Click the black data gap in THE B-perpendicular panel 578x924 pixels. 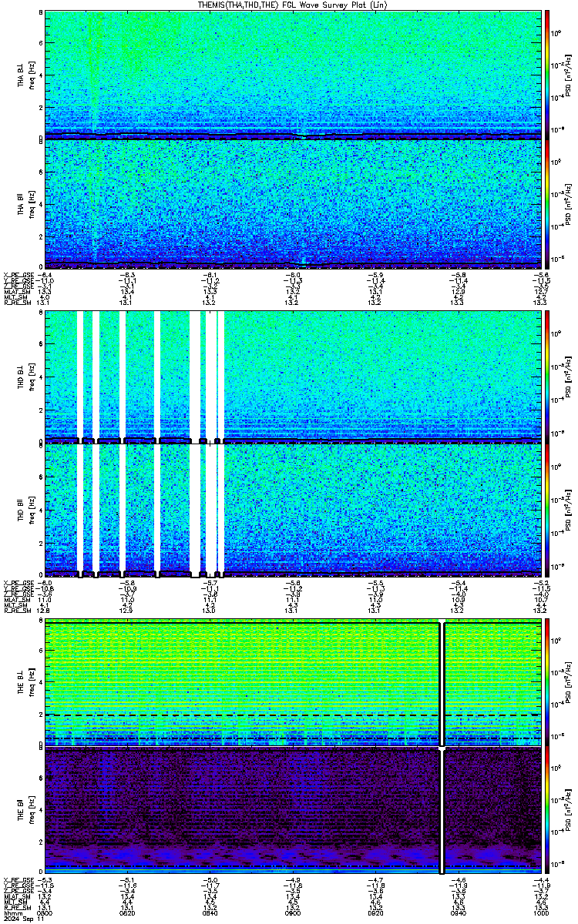442,683
